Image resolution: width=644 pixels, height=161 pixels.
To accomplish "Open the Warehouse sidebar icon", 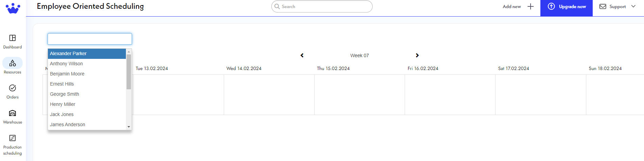I will [x=12, y=113].
